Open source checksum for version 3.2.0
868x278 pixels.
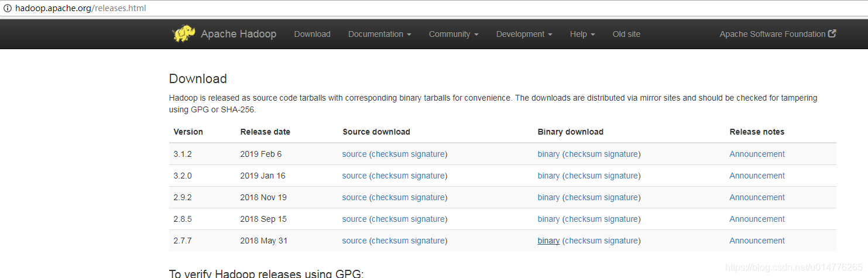390,176
